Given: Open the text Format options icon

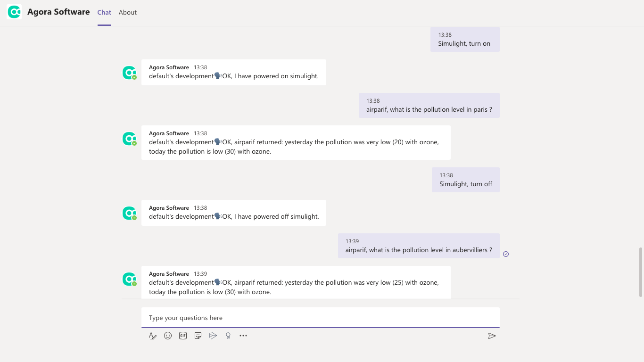Looking at the screenshot, I should point(153,336).
